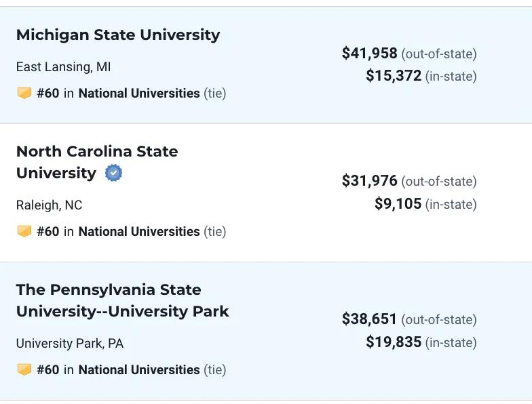Click the Raleigh, NC location text
This screenshot has height=404, width=532.
click(49, 205)
